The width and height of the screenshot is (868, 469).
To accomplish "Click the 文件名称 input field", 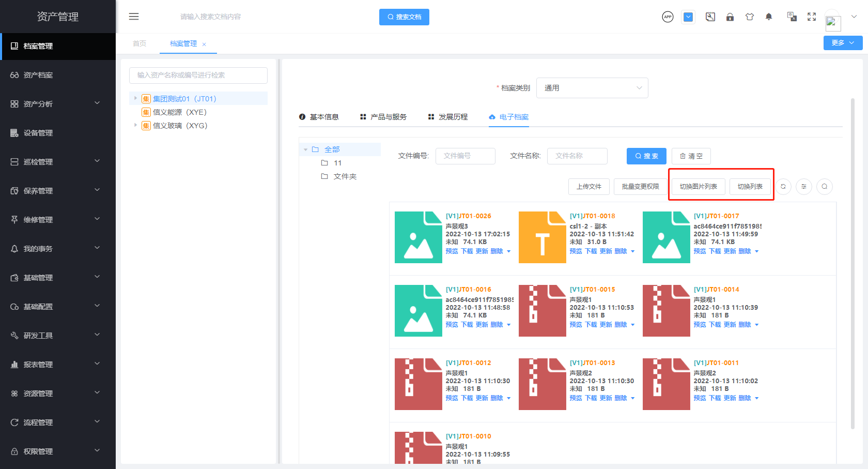I will point(577,156).
